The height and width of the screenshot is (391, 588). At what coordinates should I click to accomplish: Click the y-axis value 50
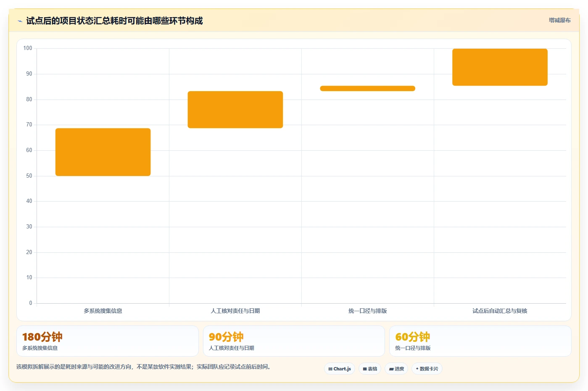point(29,176)
